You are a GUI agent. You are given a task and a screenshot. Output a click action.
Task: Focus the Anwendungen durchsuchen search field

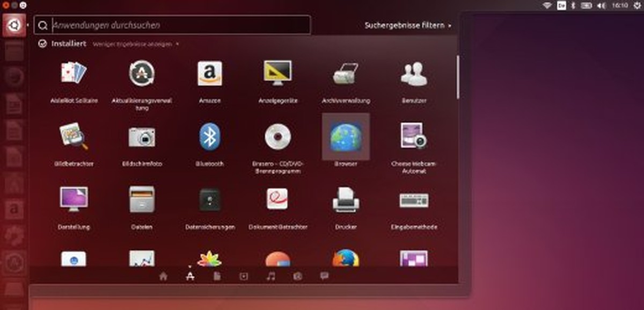point(172,25)
